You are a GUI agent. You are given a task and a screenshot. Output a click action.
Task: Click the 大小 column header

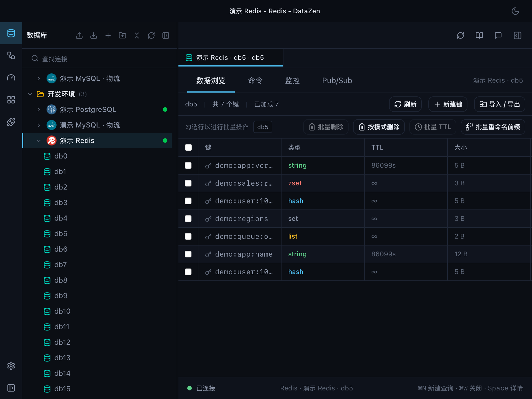pyautogui.click(x=489, y=147)
